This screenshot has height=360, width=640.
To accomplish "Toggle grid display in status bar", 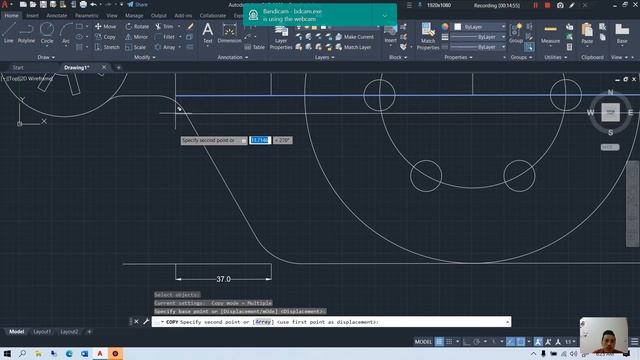I will tap(439, 342).
